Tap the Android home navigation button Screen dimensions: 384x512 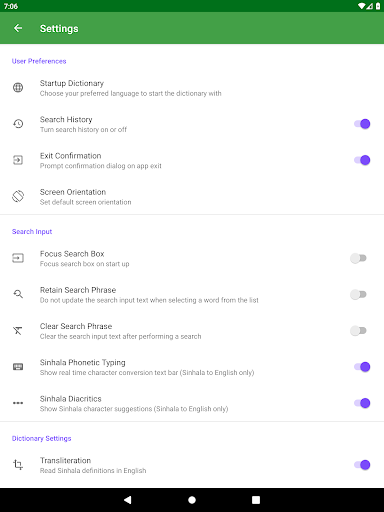[192, 500]
